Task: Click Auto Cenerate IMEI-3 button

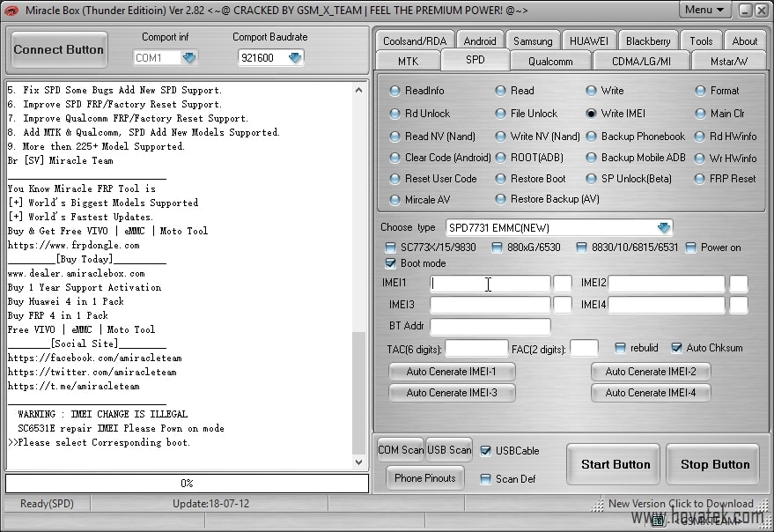Action: tap(452, 393)
